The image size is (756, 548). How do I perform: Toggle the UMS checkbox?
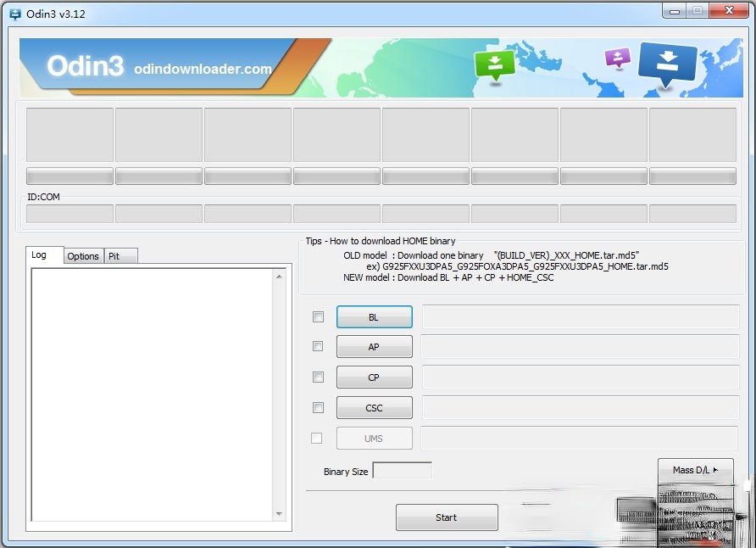click(317, 438)
